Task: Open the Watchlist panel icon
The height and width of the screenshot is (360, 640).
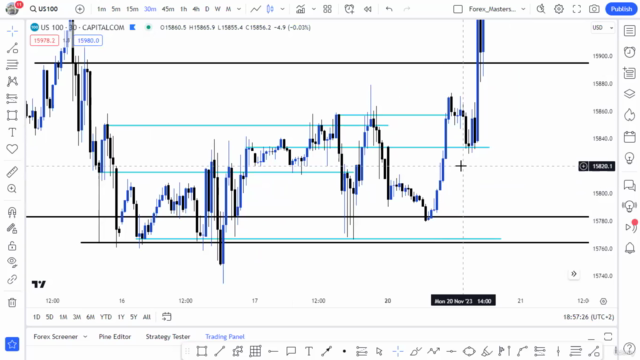Action: 629,31
